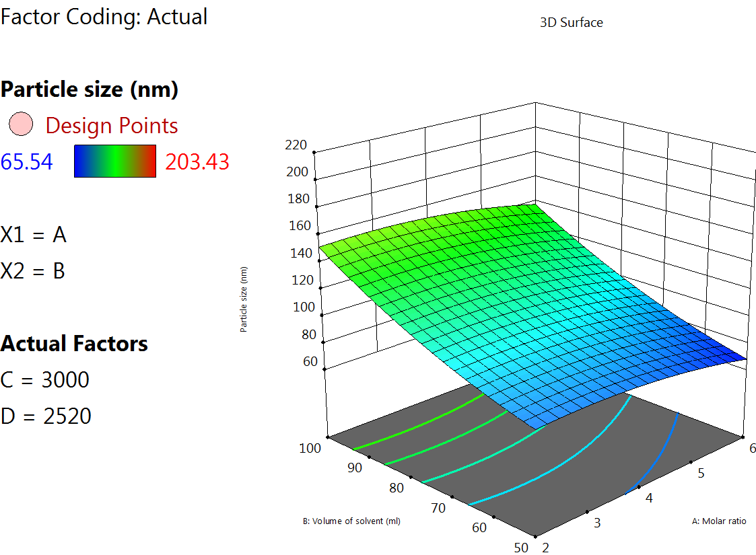Click the C = 3000 factor value

45,380
